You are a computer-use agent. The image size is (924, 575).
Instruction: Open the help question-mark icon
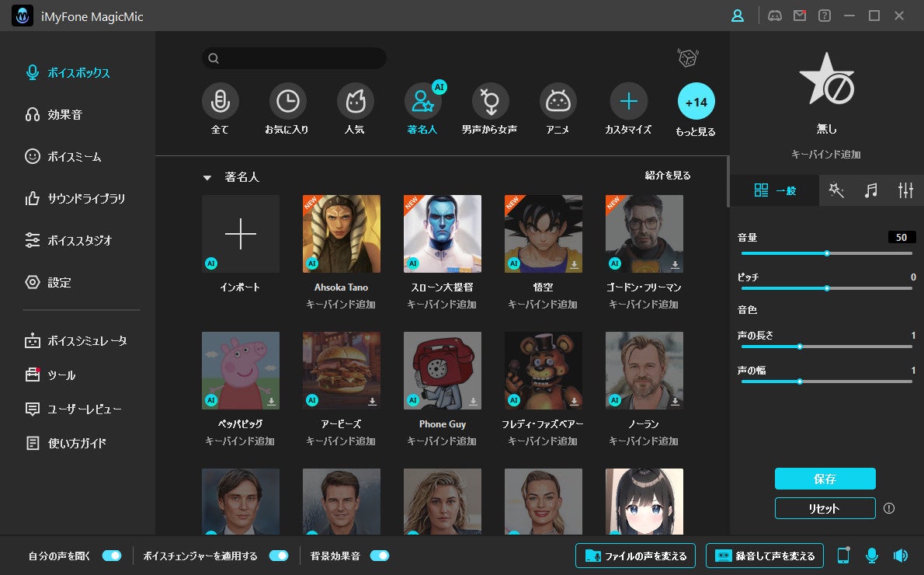(825, 16)
